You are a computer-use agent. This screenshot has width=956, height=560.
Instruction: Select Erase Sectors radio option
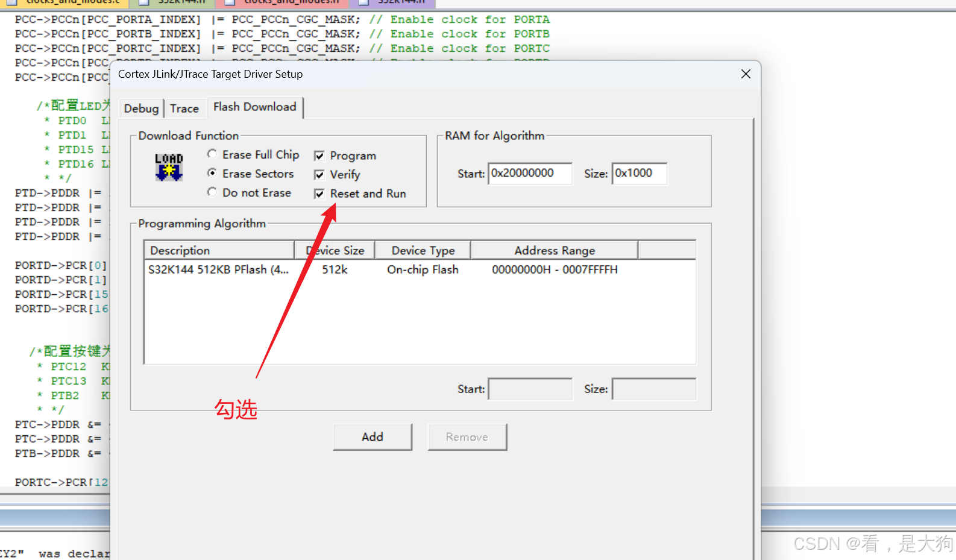(251, 174)
